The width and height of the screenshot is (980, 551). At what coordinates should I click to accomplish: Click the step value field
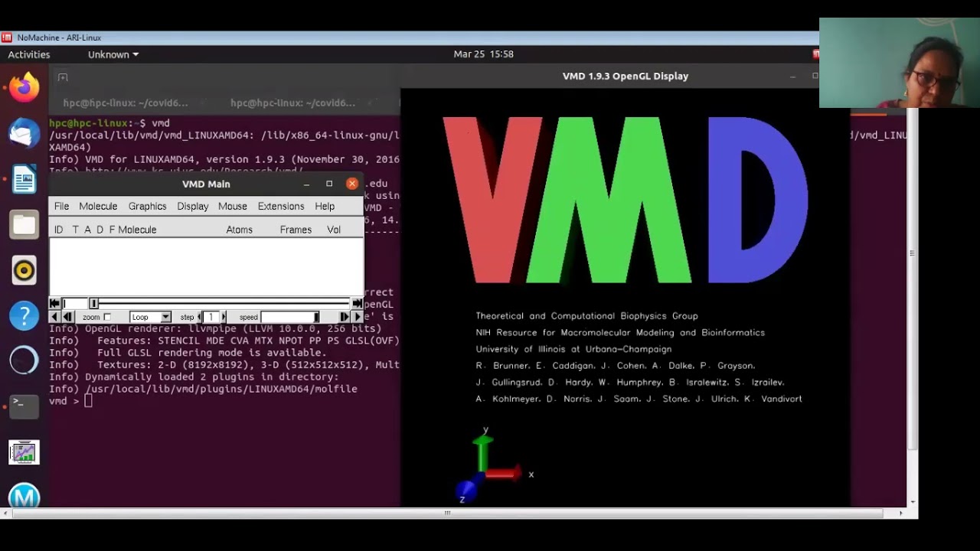(211, 317)
